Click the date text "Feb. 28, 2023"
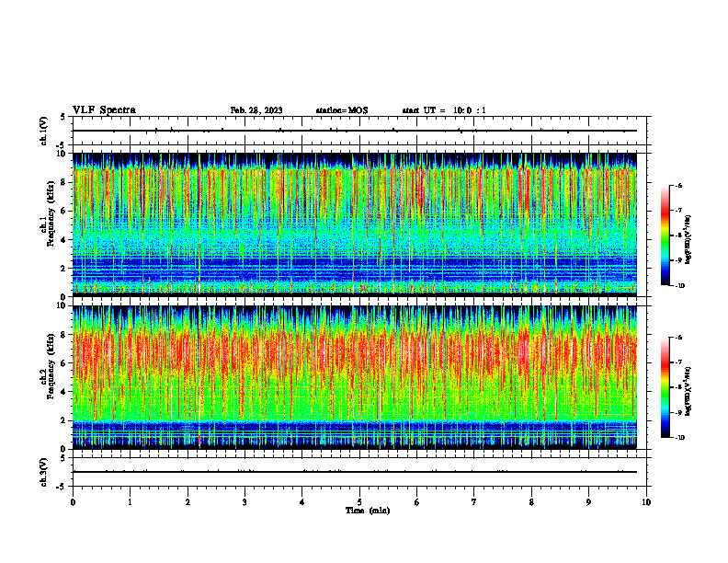The image size is (728, 563). 256,110
